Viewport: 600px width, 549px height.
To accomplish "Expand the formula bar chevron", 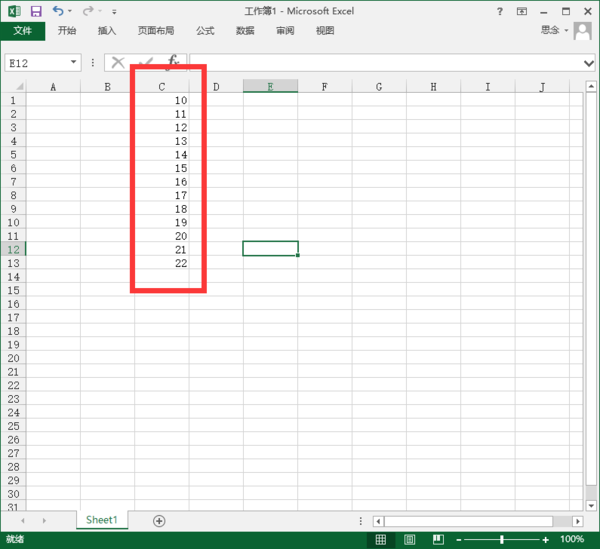I will click(x=589, y=63).
